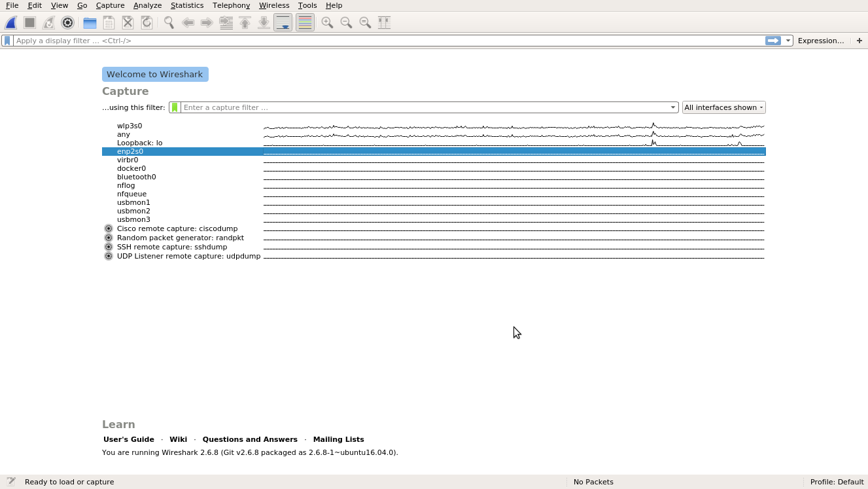Zoom out the main window text

pos(346,23)
